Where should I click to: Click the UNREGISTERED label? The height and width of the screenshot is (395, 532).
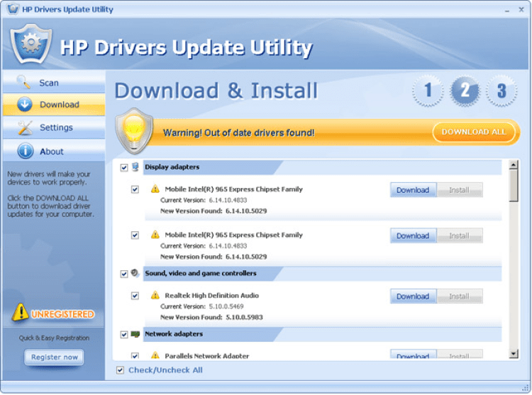(62, 314)
